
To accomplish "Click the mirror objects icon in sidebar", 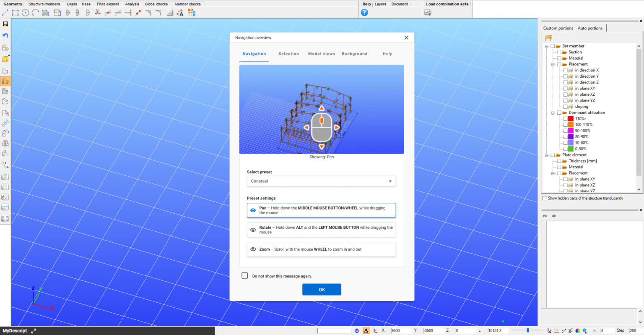I will [x=5, y=143].
